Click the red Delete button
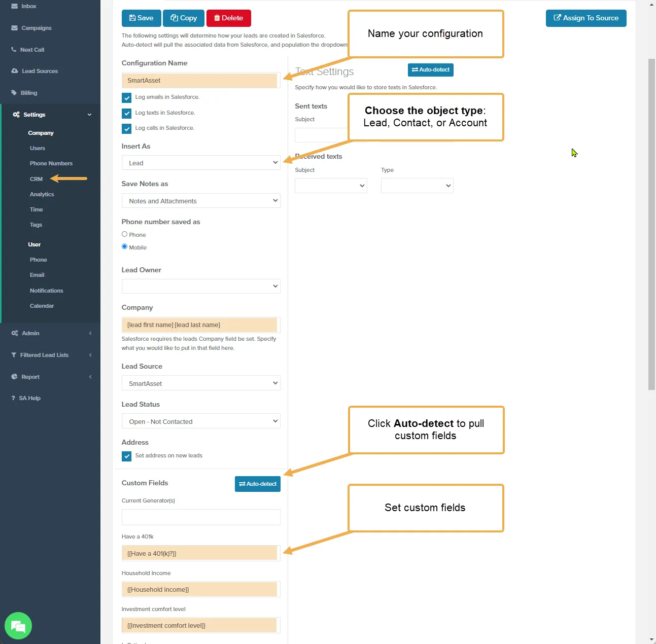This screenshot has width=656, height=644. pyautogui.click(x=229, y=18)
